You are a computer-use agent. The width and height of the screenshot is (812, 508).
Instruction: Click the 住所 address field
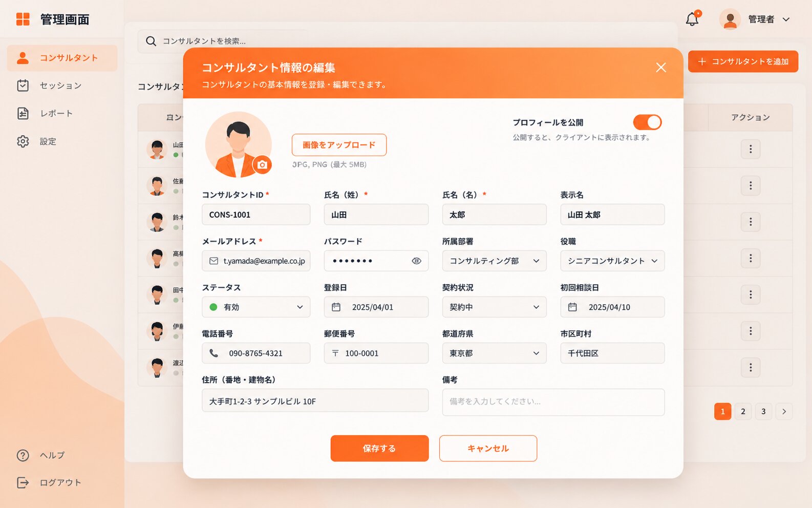click(315, 400)
